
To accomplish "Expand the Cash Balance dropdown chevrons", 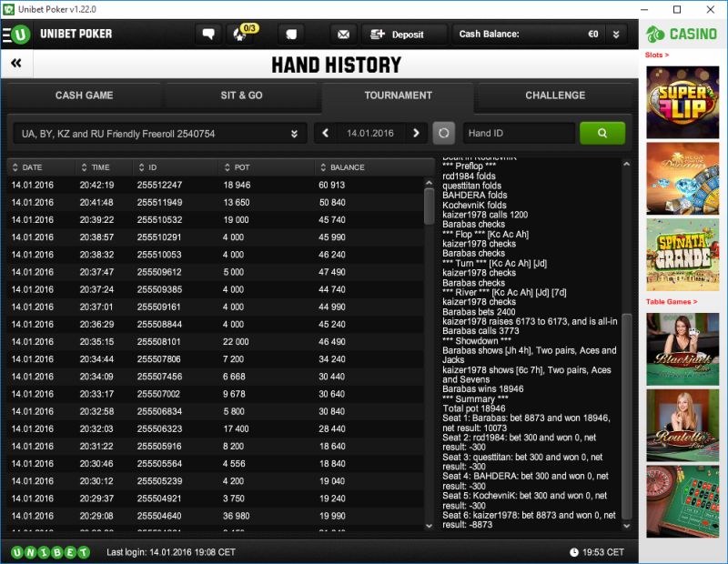I will tap(616, 35).
